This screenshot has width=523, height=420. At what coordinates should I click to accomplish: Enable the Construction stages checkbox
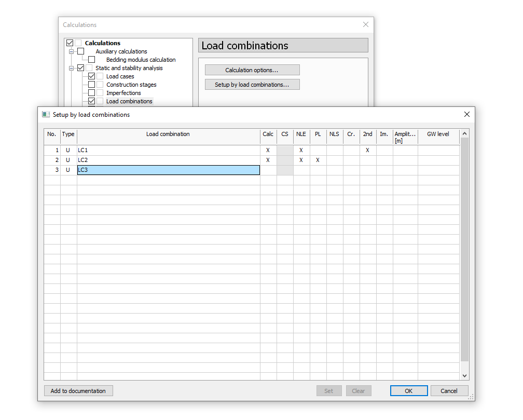click(x=92, y=85)
